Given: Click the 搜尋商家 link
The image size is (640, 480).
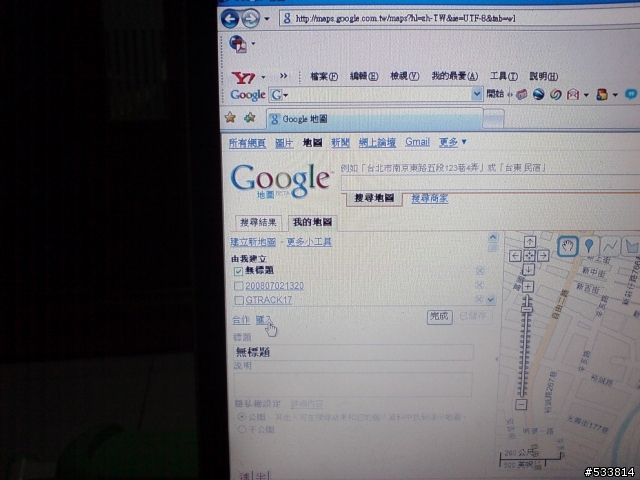Looking at the screenshot, I should click(429, 198).
